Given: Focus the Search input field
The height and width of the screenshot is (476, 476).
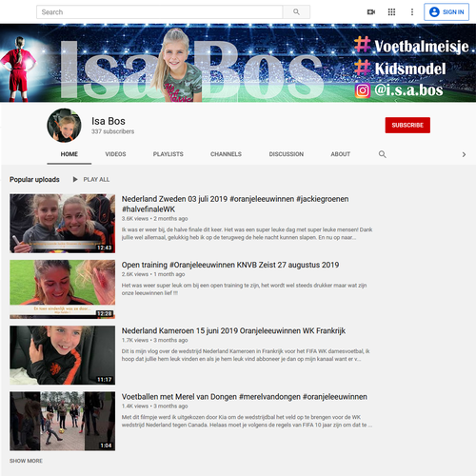Looking at the screenshot, I should (160, 12).
